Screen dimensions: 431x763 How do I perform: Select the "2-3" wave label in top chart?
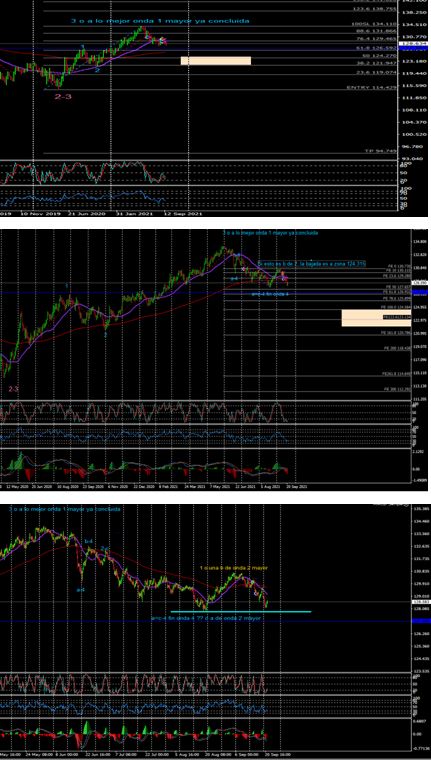(63, 96)
